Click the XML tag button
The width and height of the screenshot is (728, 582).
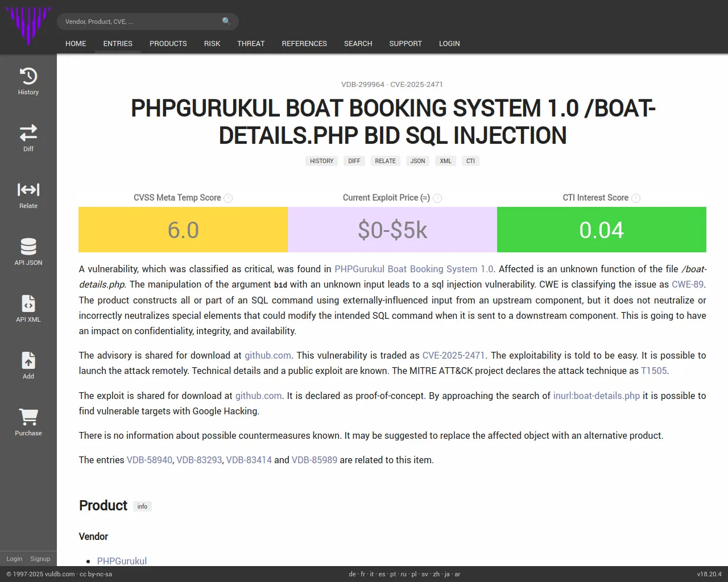[446, 161]
